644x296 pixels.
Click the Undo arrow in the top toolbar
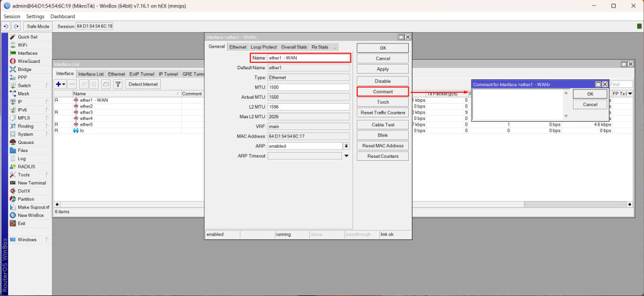(6, 26)
